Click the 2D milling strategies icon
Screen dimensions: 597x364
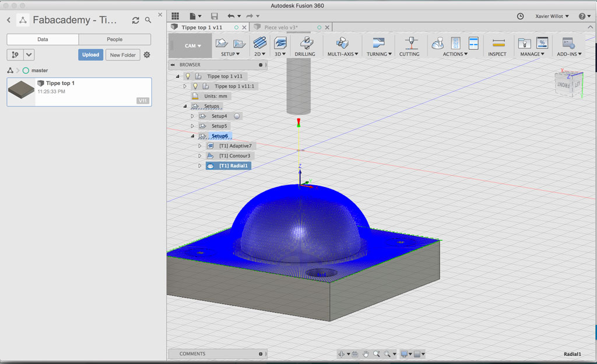tap(259, 43)
